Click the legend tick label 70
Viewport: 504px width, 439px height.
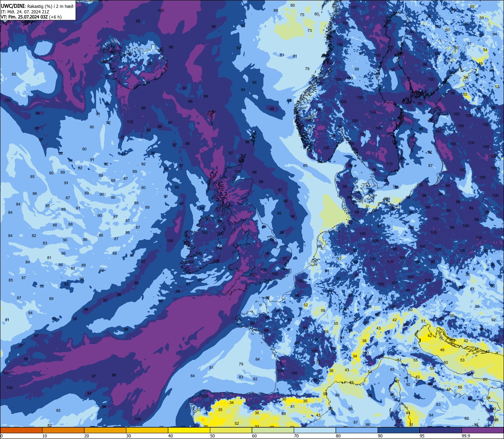(296, 436)
